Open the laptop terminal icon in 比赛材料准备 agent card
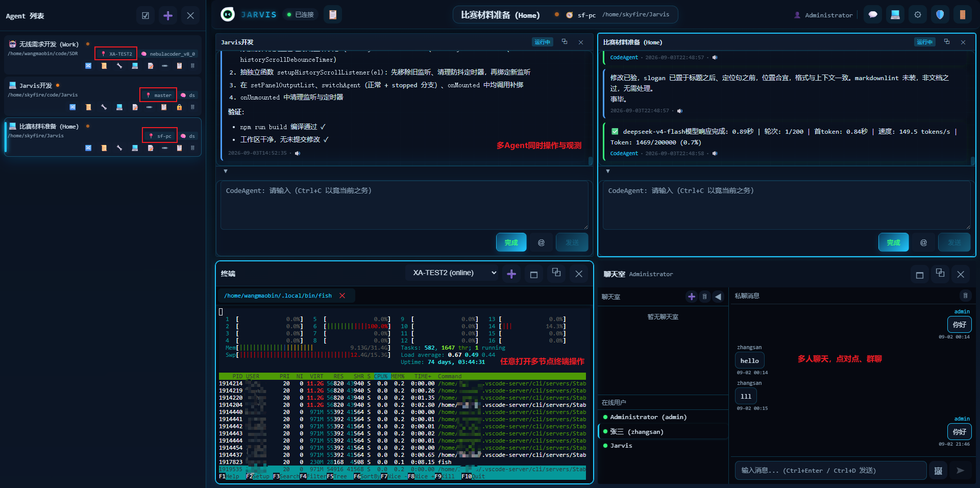The image size is (980, 488). (x=135, y=148)
